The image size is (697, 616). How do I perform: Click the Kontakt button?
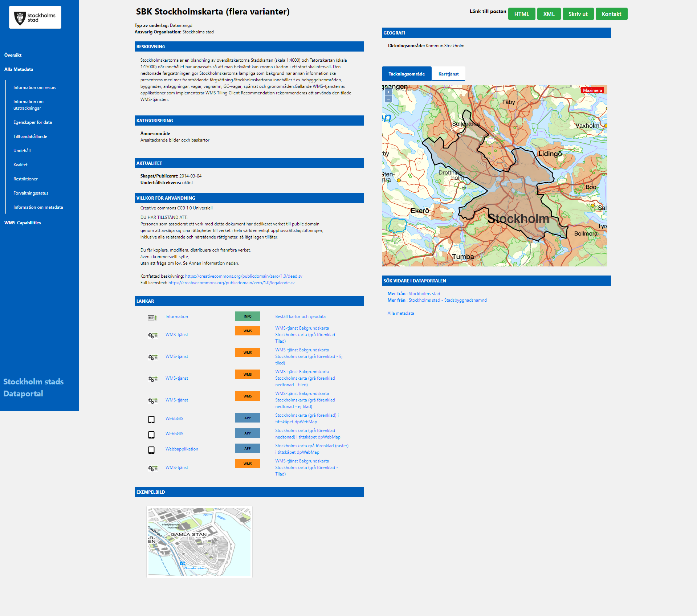611,14
